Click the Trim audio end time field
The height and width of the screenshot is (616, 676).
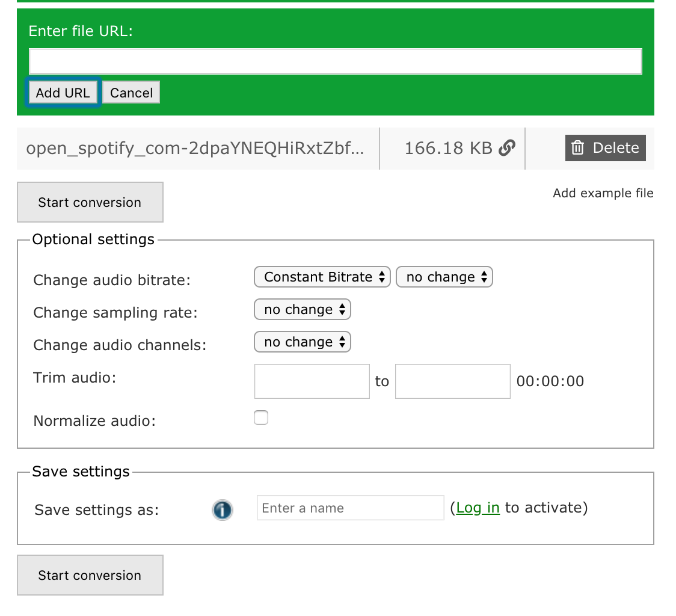pos(453,381)
